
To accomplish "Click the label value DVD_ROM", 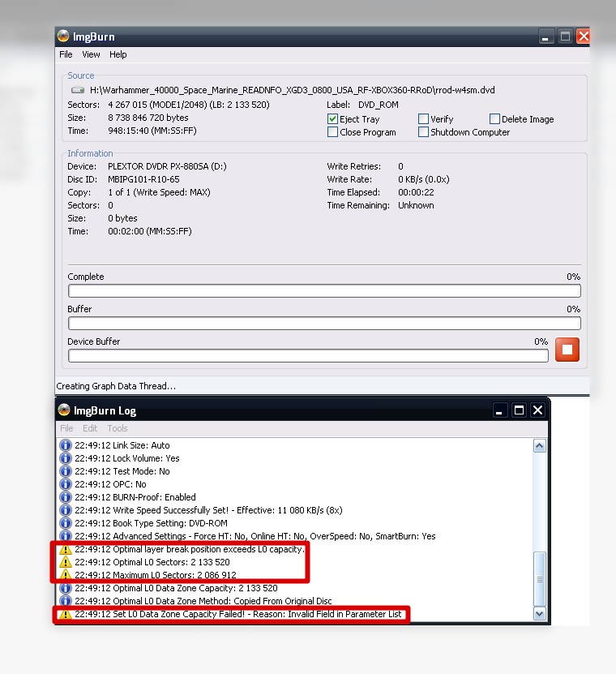I will 379,105.
